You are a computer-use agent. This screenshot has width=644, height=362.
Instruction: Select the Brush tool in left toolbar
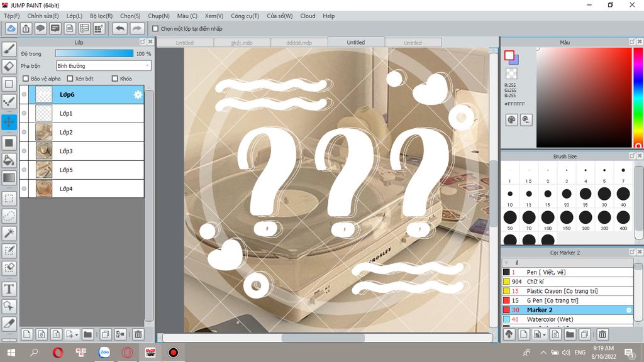(x=9, y=49)
